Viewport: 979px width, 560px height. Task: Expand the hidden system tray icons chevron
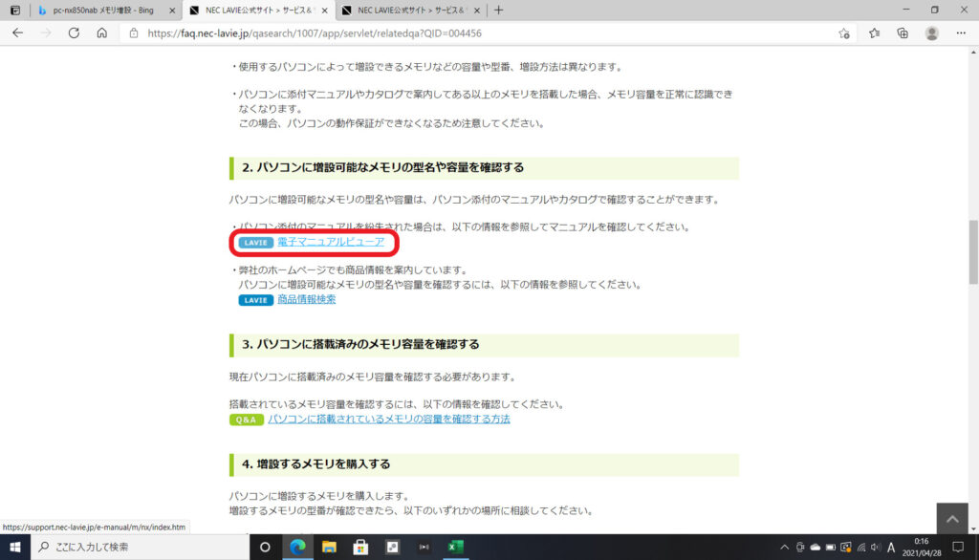[x=785, y=547]
